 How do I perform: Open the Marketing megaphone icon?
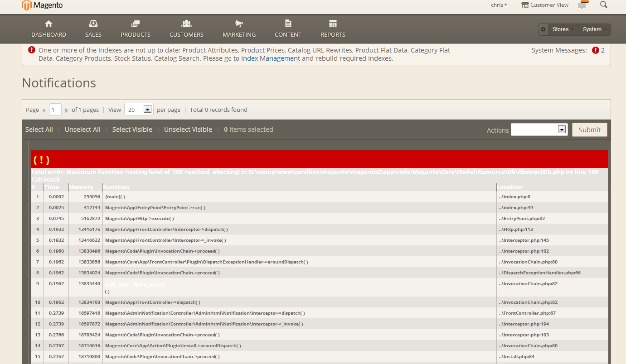(x=239, y=24)
